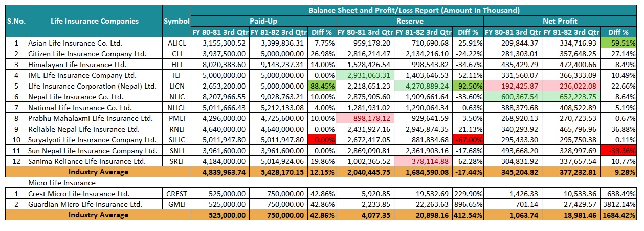Click IME reserve diff -52.11%
644x231 pixels.
pos(468,75)
